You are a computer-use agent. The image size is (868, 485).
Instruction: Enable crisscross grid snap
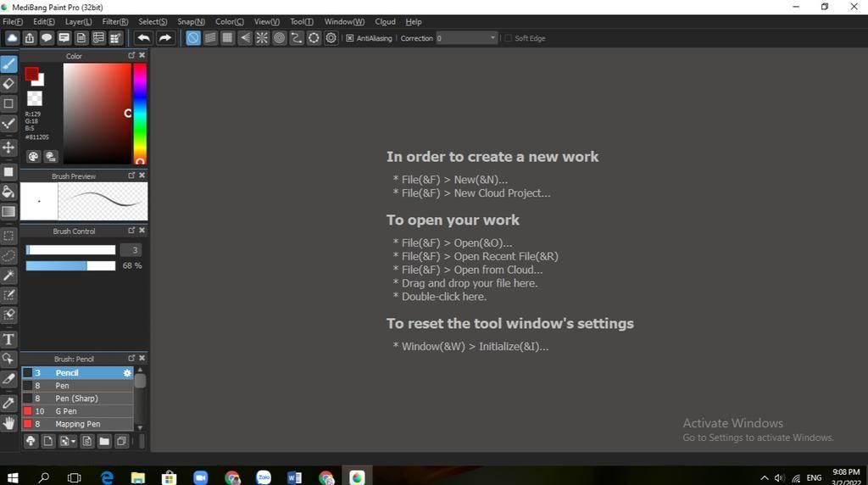tap(227, 37)
